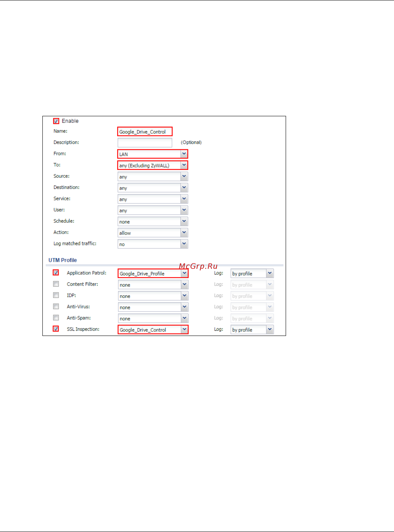
Task: Open the Source dropdown
Action: (153, 177)
